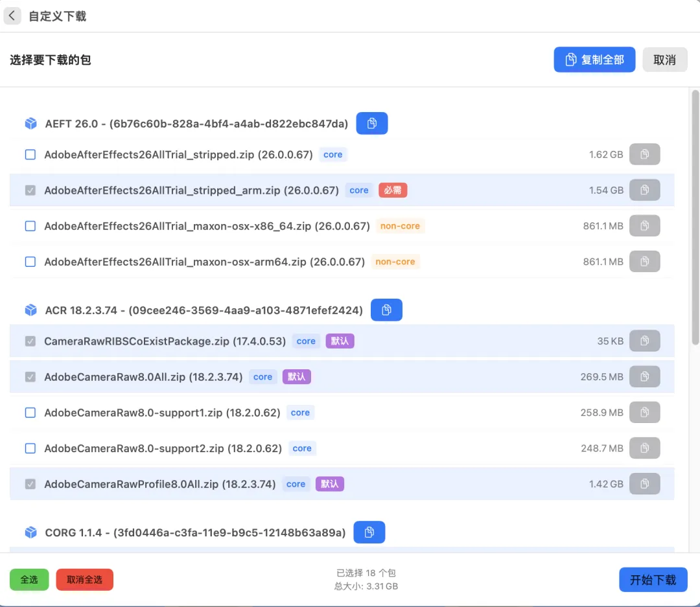
Task: Copy link for CameraRawRIBSCoExistPackage.zip
Action: tap(644, 341)
